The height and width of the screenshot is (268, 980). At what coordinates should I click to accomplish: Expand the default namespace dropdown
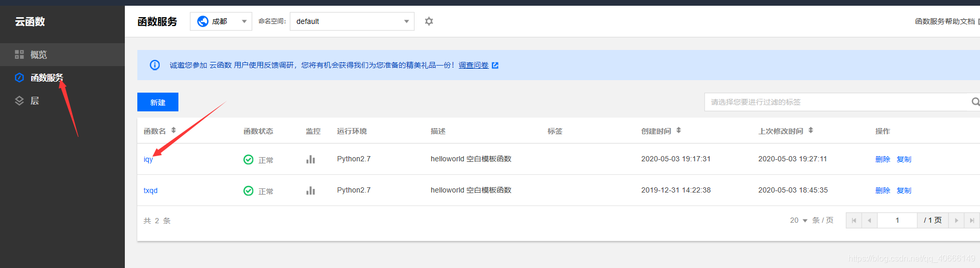[x=352, y=21]
